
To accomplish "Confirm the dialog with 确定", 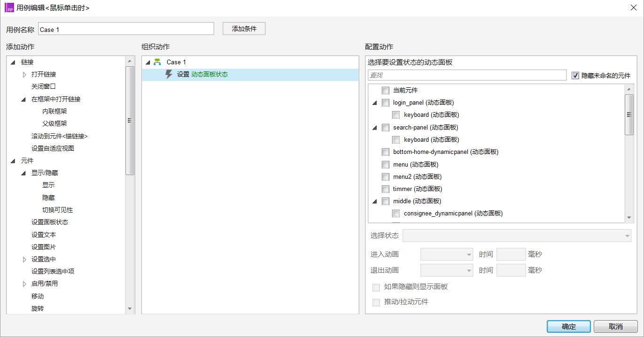I will 568,326.
